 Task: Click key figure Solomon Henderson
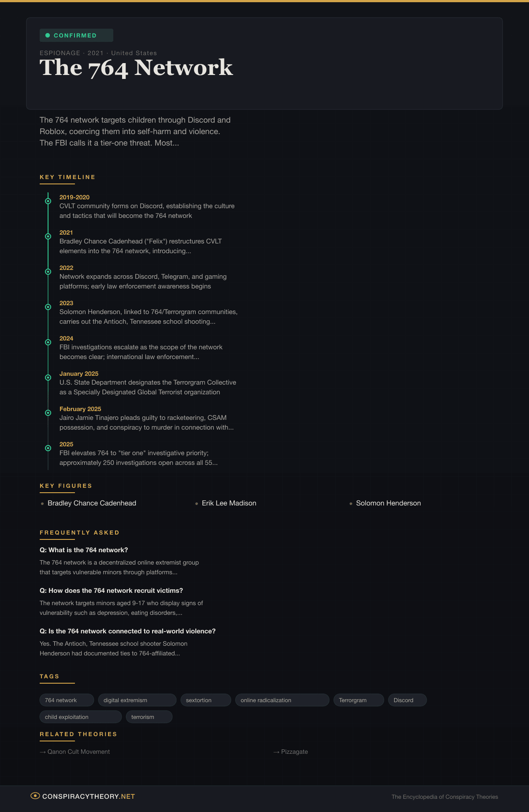[388, 503]
